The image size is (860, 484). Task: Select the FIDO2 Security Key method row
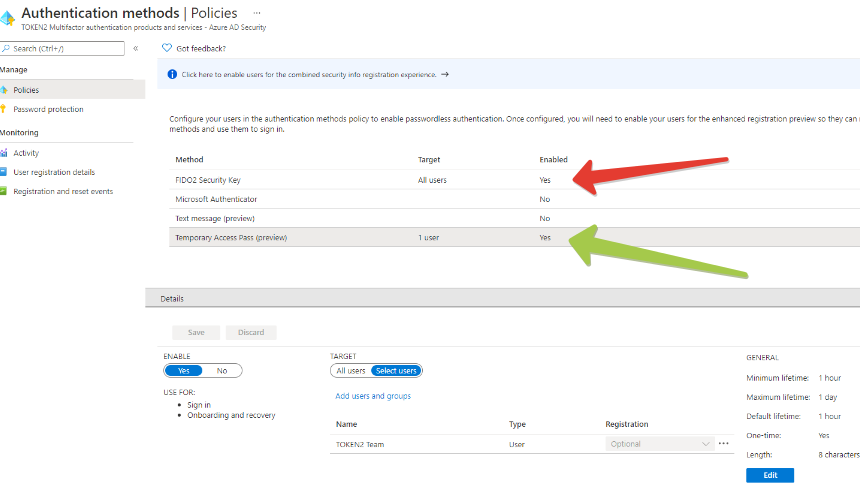click(x=514, y=179)
